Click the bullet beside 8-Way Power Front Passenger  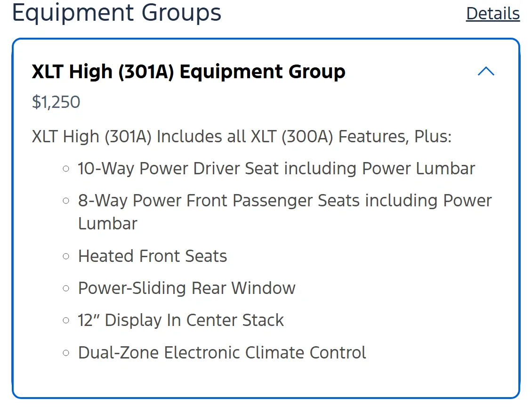pos(66,201)
